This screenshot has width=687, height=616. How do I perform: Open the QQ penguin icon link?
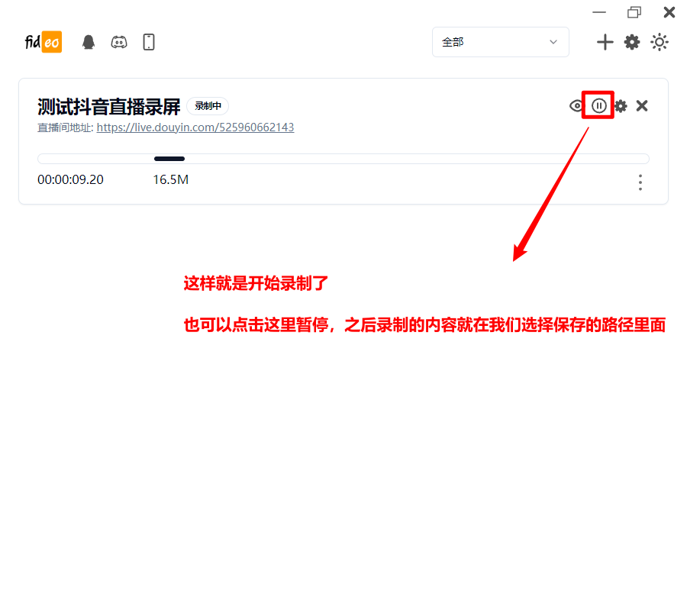coord(89,42)
